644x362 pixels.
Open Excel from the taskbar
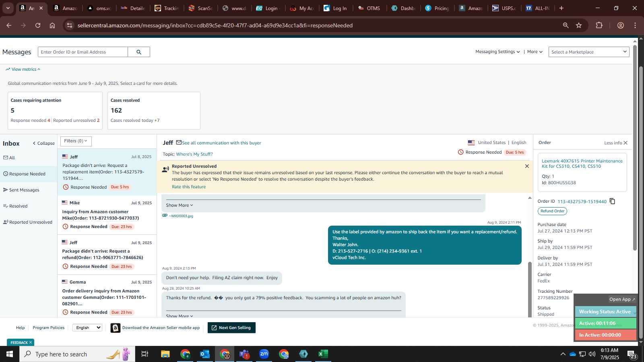(323, 354)
